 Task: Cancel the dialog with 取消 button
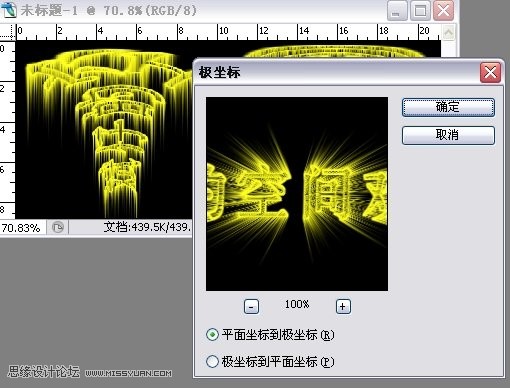click(448, 135)
